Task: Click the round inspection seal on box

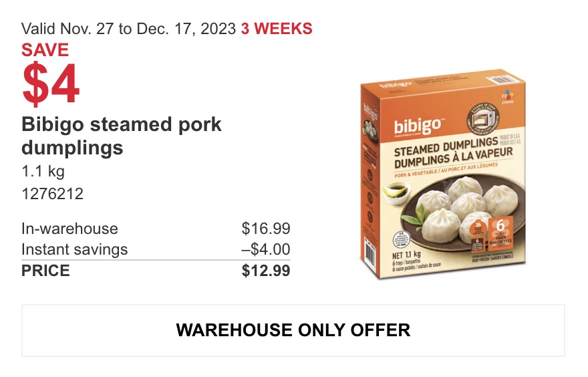Action: [402, 240]
